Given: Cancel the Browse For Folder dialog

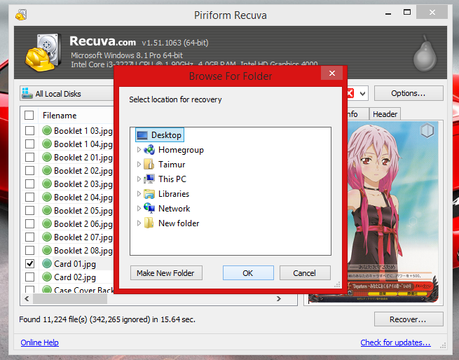Looking at the screenshot, I should pos(305,273).
